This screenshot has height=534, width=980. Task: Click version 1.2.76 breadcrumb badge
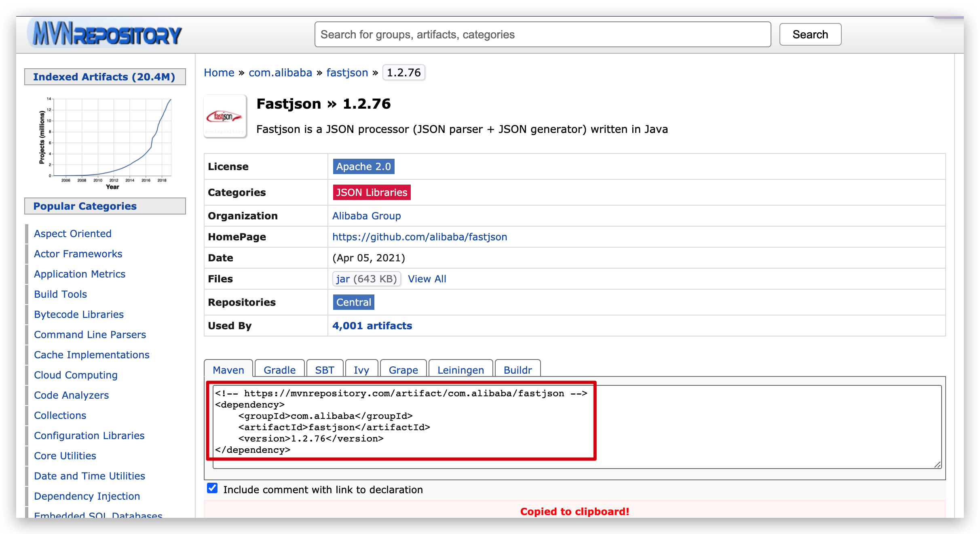[x=403, y=72]
